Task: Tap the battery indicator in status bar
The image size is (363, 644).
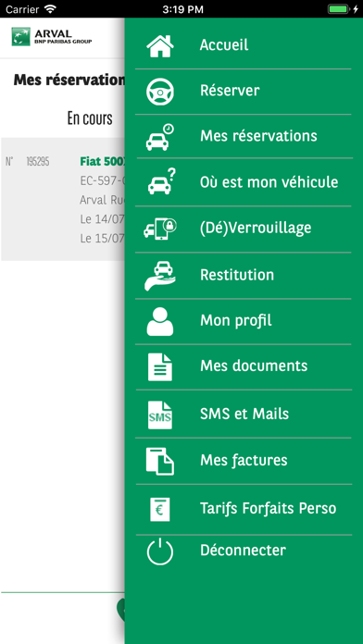Action: click(x=338, y=9)
